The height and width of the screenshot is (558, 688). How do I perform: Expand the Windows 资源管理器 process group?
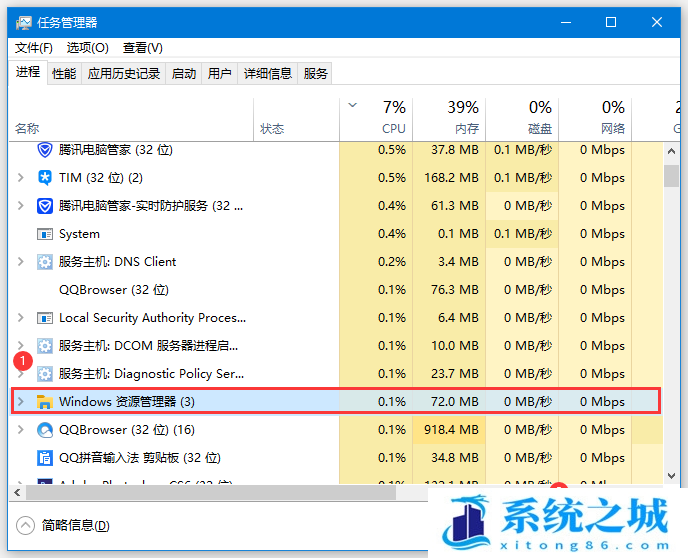coord(21,402)
